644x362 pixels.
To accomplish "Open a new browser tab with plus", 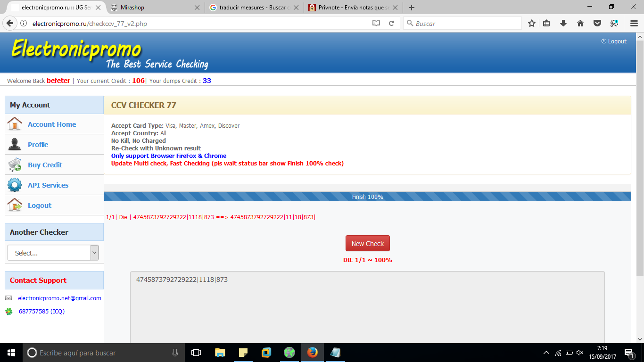I will 412,8.
